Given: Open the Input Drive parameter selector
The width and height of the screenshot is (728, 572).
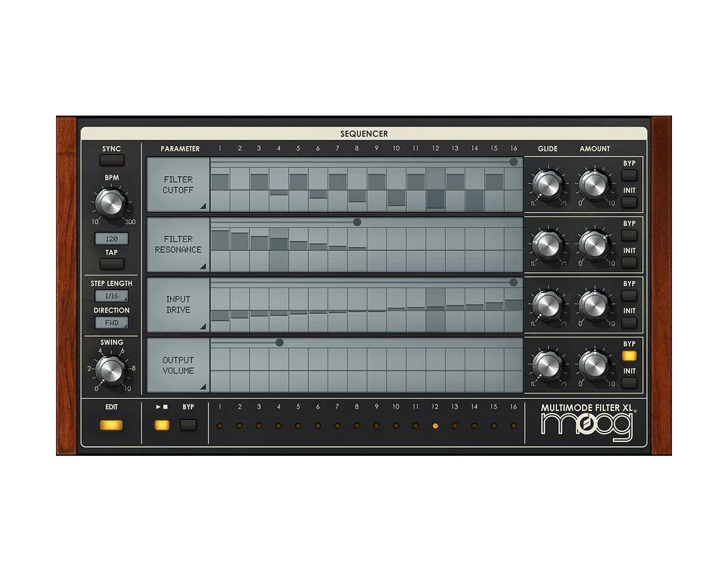Looking at the screenshot, I should [x=178, y=305].
